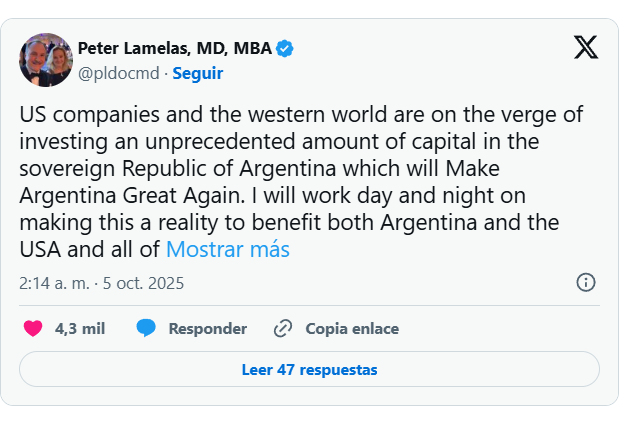Follow the account via Seguir
Image resolution: width=622 pixels, height=434 pixels.
click(x=198, y=73)
